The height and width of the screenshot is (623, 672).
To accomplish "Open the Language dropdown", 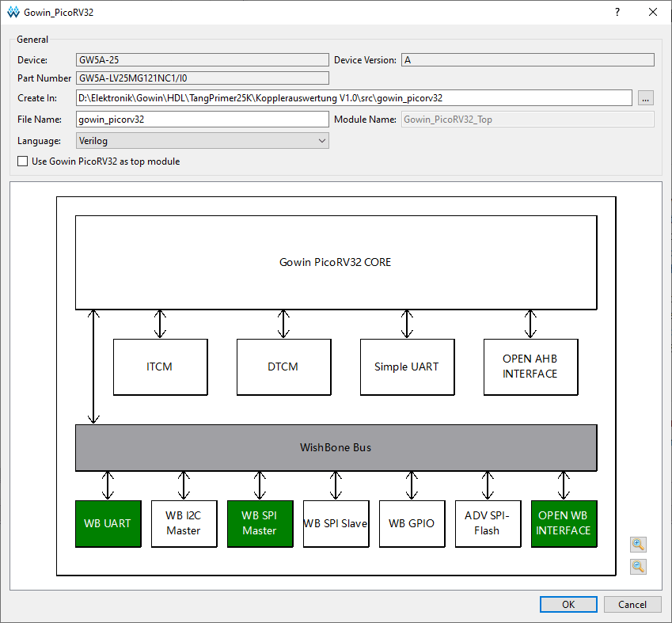I will click(x=203, y=141).
